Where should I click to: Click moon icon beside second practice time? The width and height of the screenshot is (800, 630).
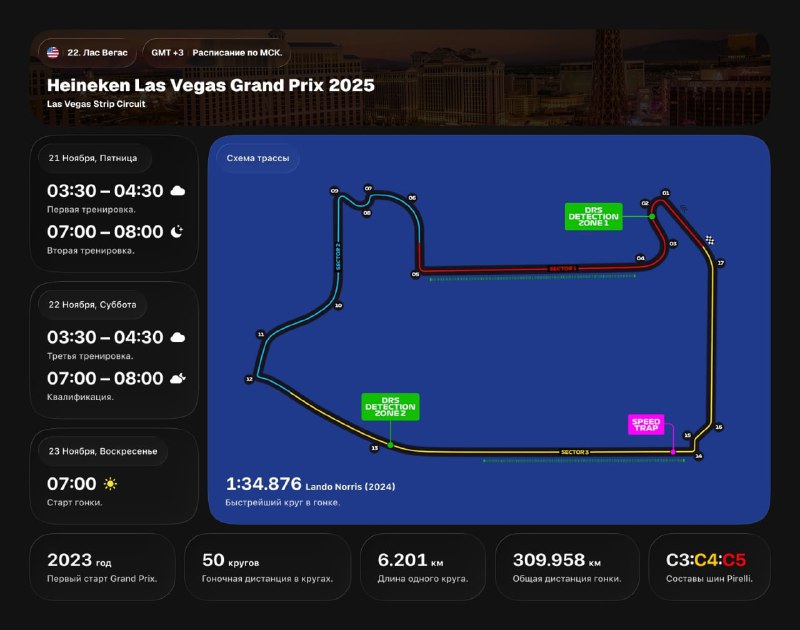click(177, 232)
